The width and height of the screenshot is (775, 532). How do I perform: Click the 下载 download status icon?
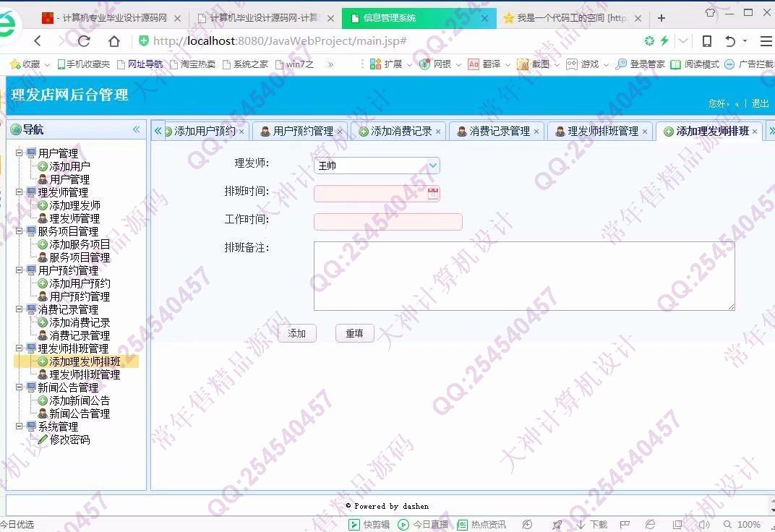click(x=592, y=525)
